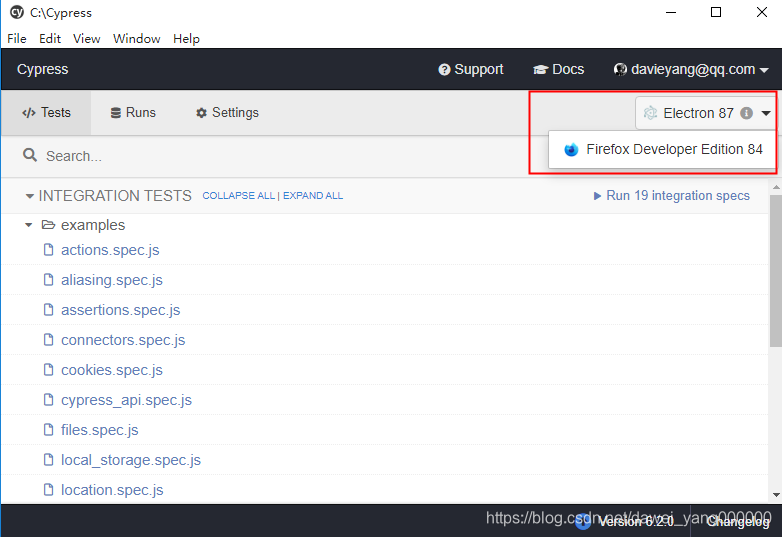This screenshot has height=537, width=782.
Task: Click the info icon next to Electron 87
Action: [746, 113]
